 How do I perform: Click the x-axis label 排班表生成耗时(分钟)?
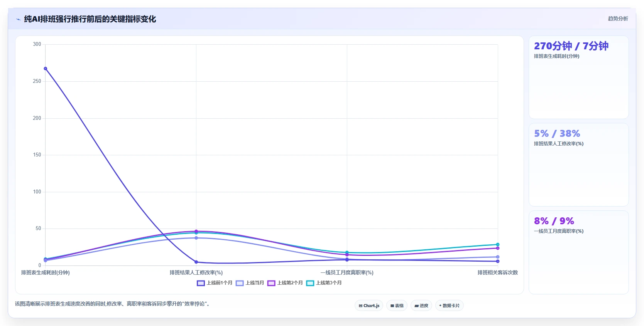click(x=46, y=272)
